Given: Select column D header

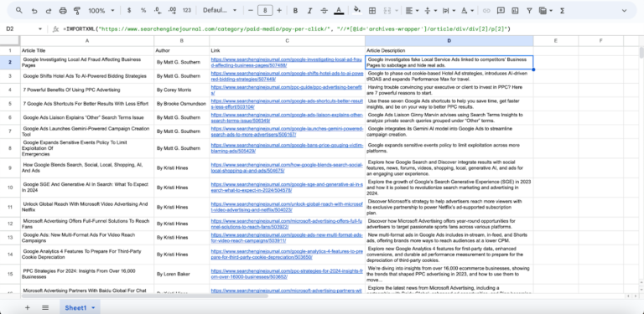Looking at the screenshot, I should point(449,40).
